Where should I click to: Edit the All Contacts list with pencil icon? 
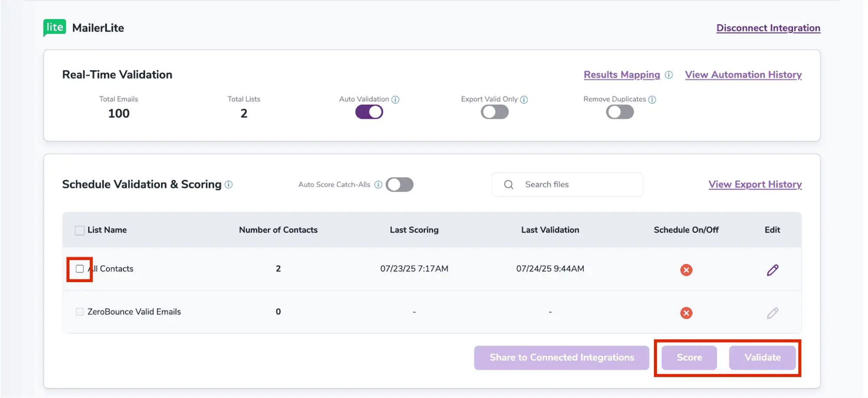click(772, 270)
